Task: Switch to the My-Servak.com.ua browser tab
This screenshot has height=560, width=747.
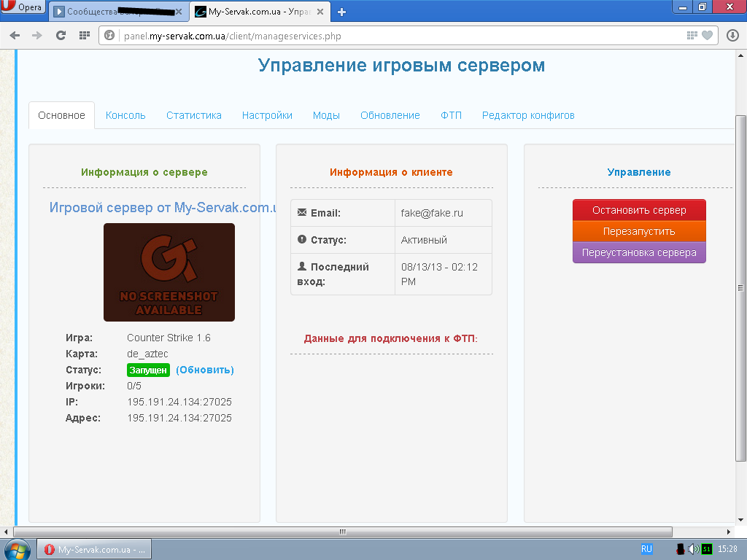Action: pos(260,12)
